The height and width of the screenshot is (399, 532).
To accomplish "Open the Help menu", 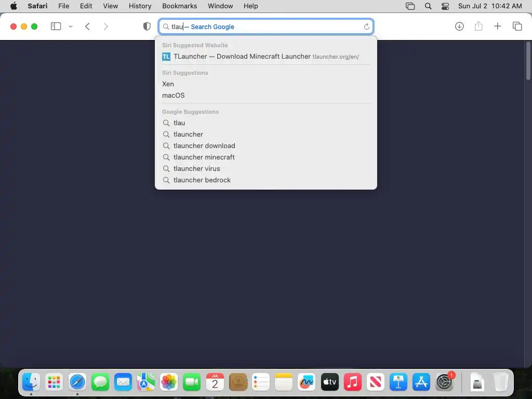I will click(250, 6).
